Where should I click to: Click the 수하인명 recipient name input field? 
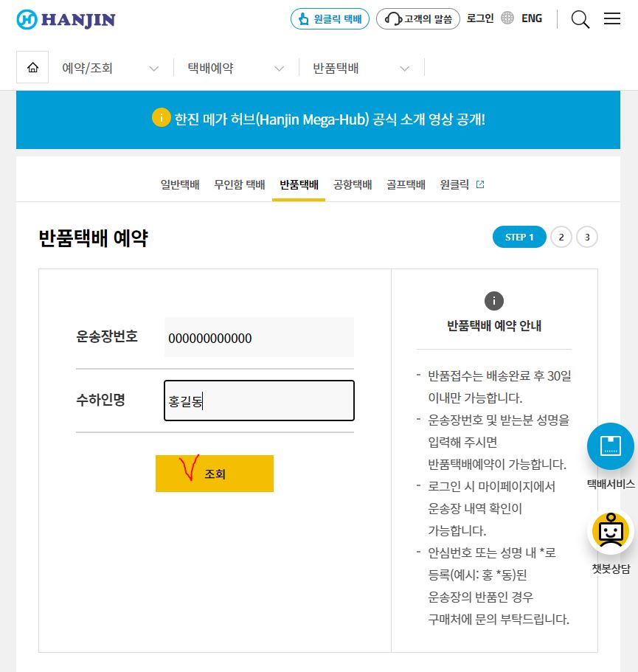tap(259, 401)
